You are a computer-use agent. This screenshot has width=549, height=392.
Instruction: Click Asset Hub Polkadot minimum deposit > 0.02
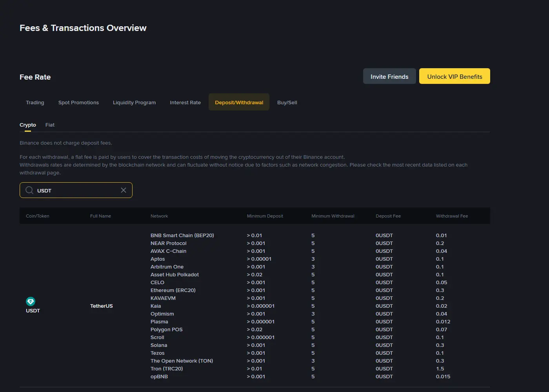coord(255,274)
